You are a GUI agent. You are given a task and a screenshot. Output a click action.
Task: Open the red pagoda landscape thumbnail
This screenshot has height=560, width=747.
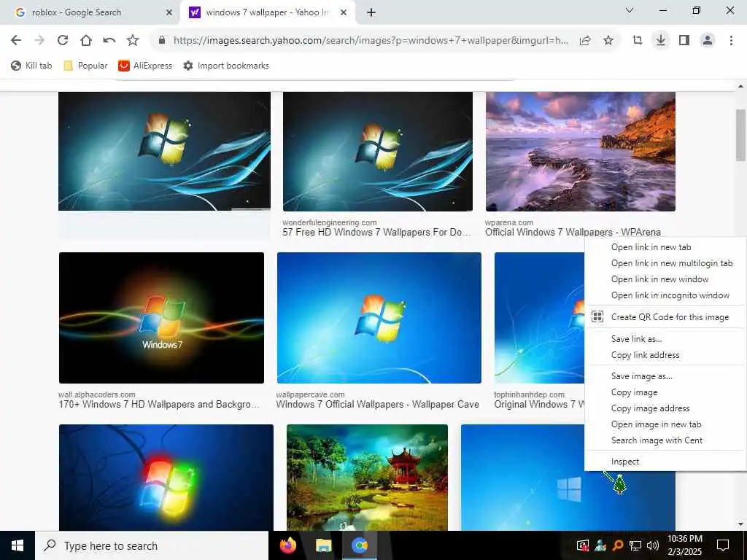coord(368,477)
